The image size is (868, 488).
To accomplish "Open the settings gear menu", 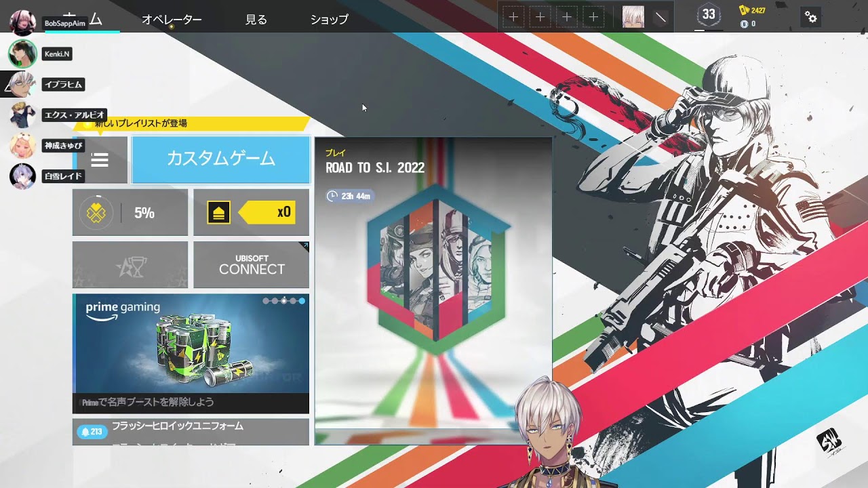I will (811, 18).
